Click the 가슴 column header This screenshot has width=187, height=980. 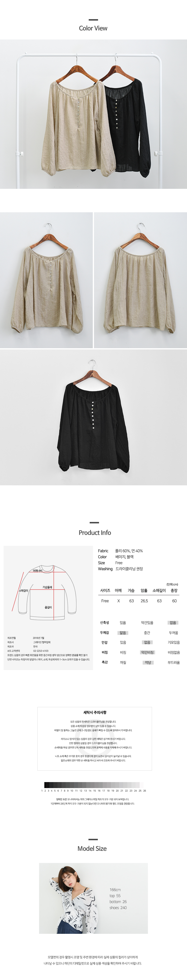(131, 590)
